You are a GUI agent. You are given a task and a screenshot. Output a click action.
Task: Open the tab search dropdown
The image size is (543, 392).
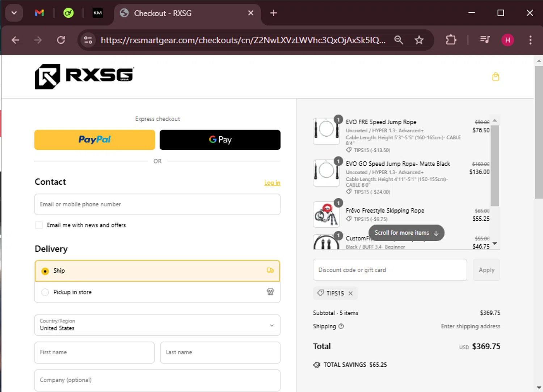14,13
